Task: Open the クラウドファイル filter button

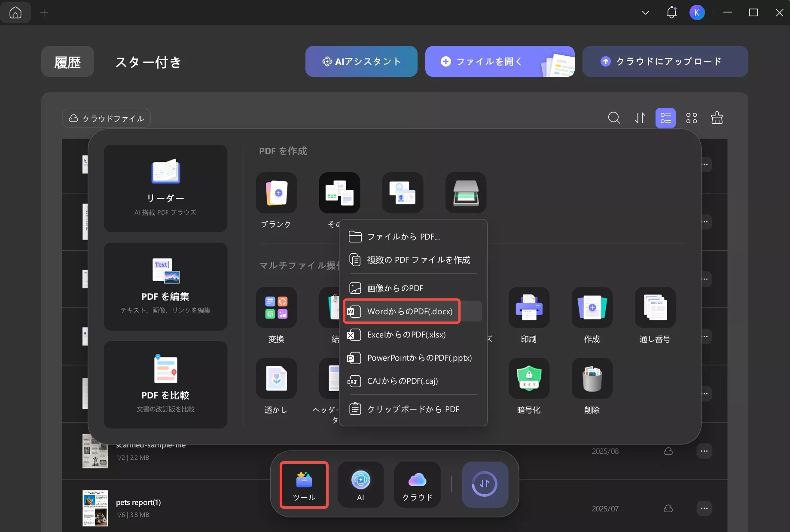Action: click(x=106, y=118)
